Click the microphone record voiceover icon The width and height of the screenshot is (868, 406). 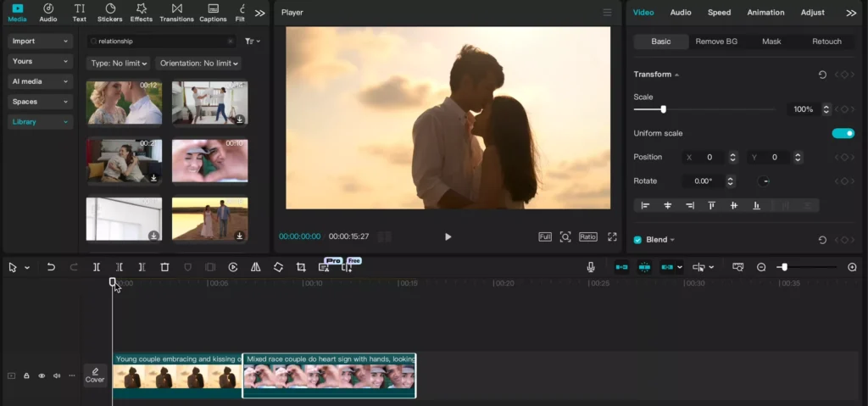coord(591,267)
